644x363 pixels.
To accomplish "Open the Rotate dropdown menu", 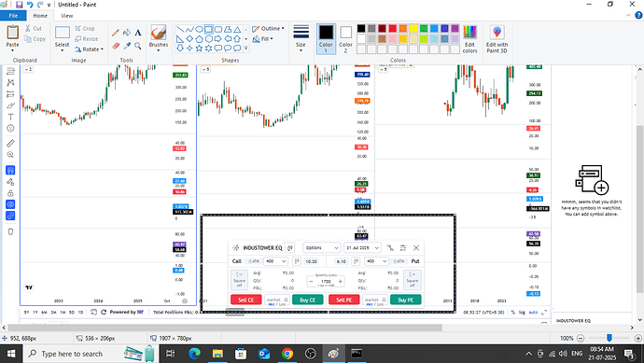I will tap(89, 49).
